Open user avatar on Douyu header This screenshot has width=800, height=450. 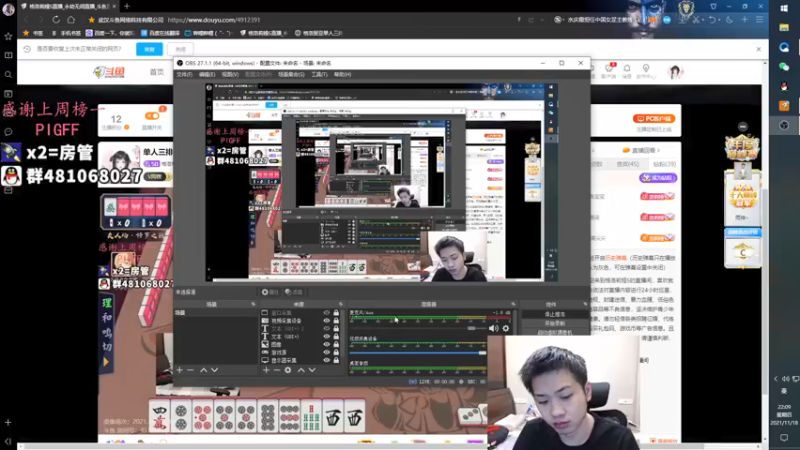pyautogui.click(x=675, y=72)
